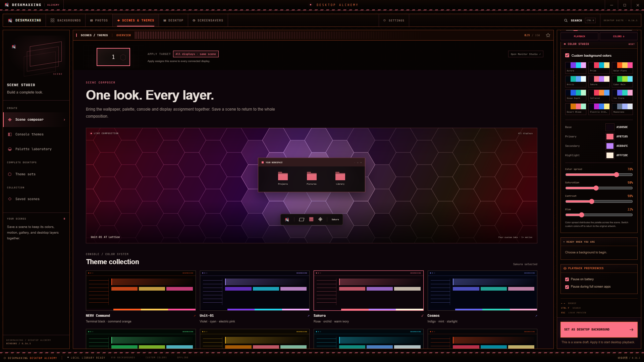Go to the Screensavers tab
The height and width of the screenshot is (362, 644).
point(208,20)
